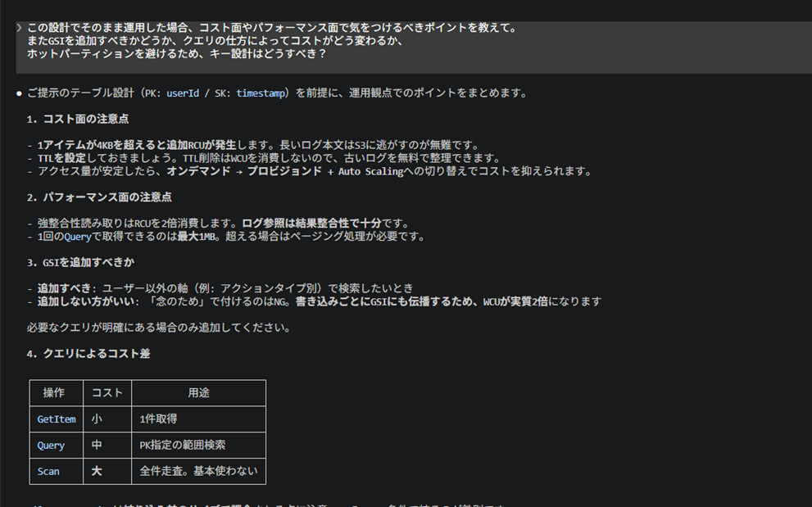Click the heading '3. GSIを追加すべきか'

tap(80, 263)
